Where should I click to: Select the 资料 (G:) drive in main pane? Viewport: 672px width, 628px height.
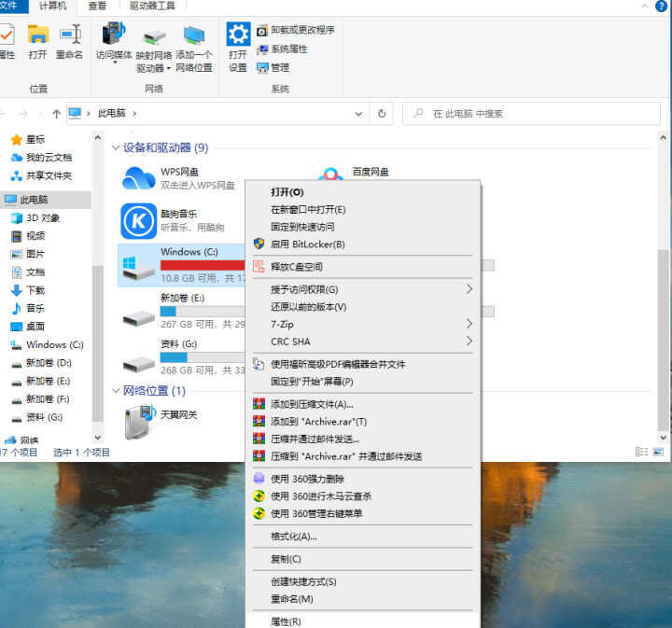click(x=182, y=356)
